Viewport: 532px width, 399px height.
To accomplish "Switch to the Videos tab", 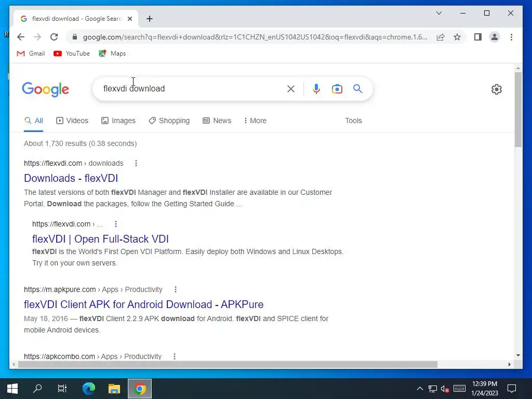I will 72,121.
